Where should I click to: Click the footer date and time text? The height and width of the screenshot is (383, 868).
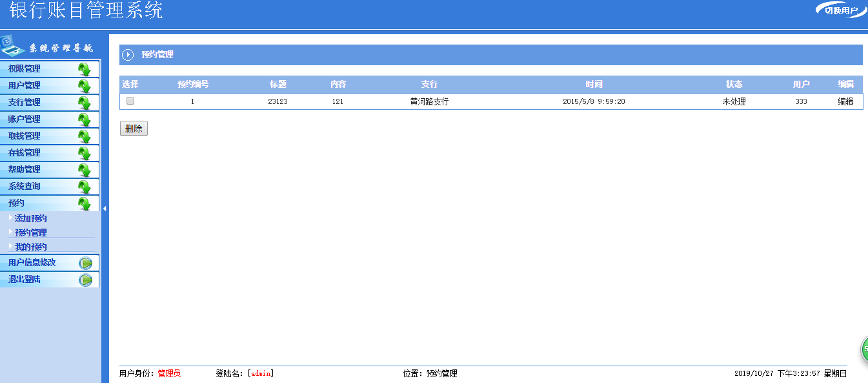[x=791, y=373]
